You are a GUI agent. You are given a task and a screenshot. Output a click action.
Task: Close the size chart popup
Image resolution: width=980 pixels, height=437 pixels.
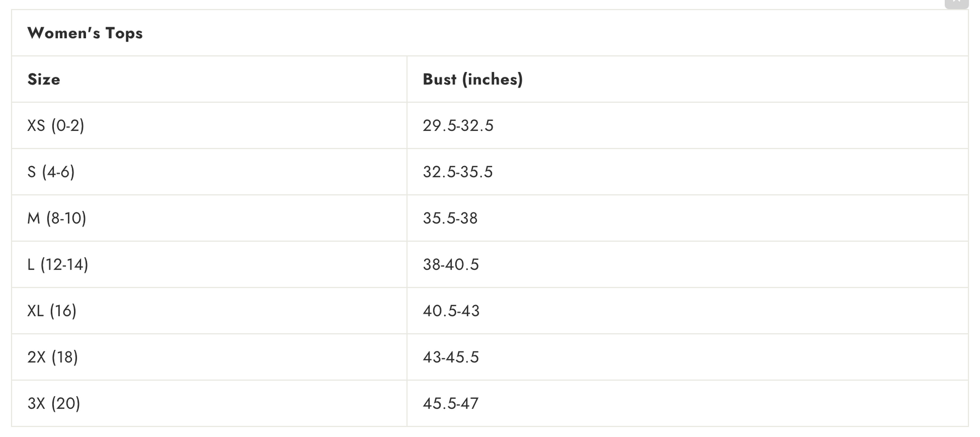[957, 3]
